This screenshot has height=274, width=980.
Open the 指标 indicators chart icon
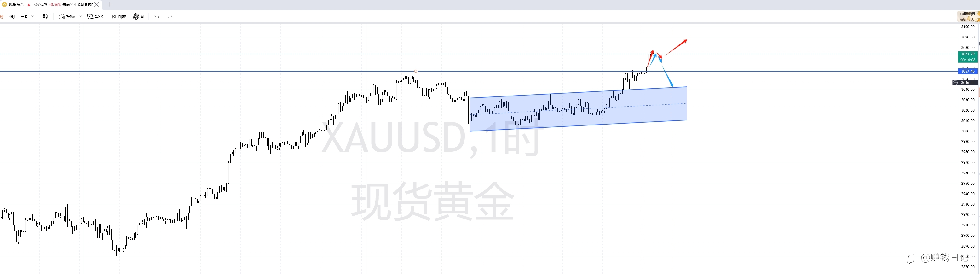62,16
